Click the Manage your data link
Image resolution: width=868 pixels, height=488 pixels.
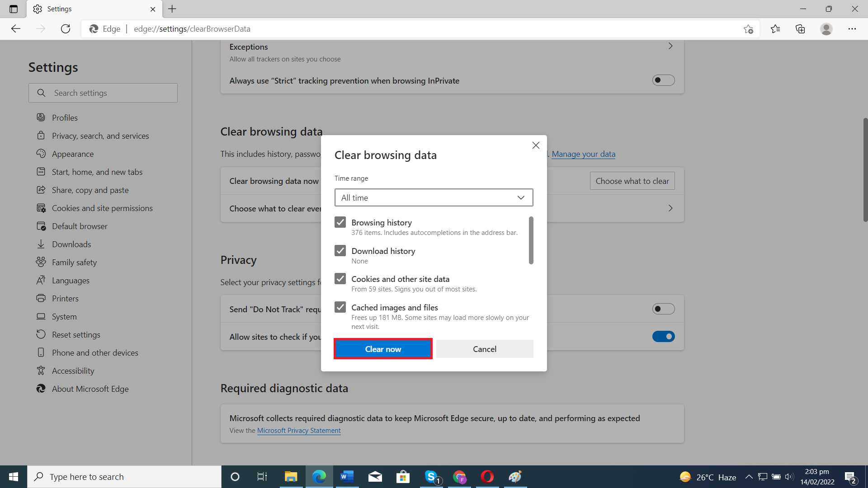pos(584,154)
